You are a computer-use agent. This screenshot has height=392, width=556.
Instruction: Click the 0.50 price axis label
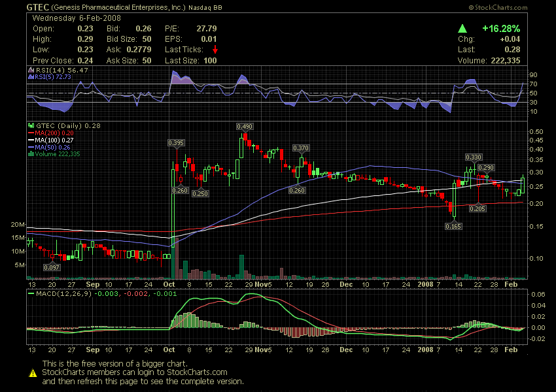tap(536, 131)
